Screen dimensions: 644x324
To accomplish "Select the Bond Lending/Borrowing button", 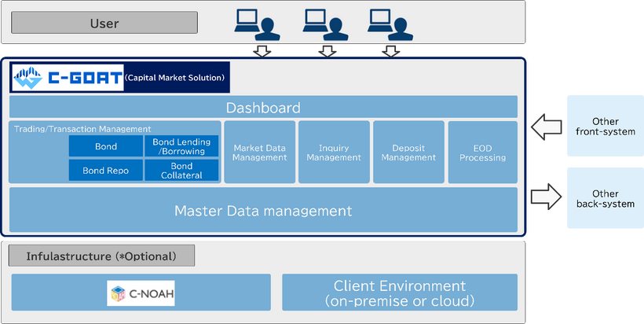I will (x=181, y=146).
